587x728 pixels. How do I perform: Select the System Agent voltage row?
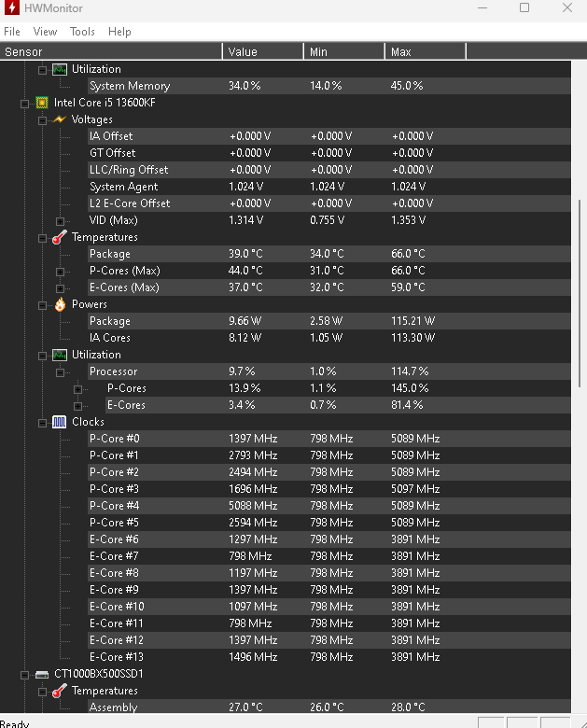(x=329, y=187)
